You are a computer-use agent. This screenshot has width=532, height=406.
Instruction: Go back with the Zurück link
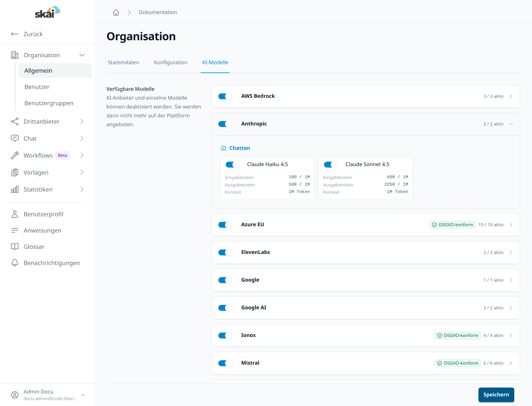click(27, 34)
